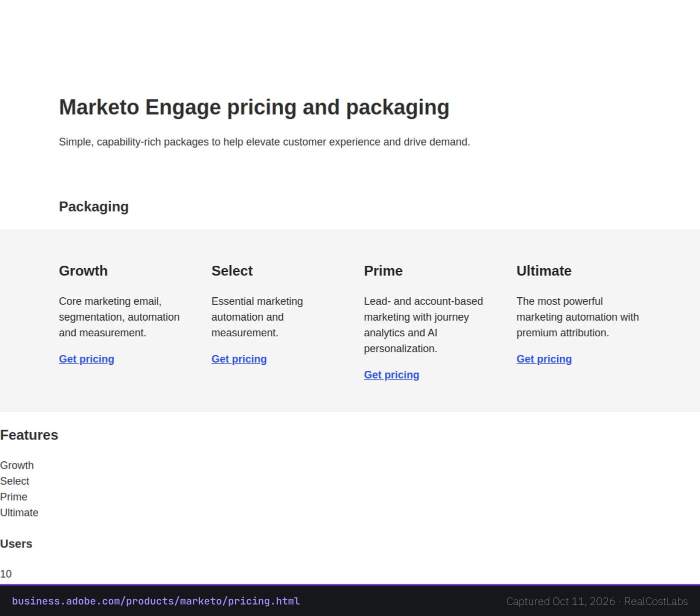Click the subtitle about capability-rich packages
This screenshot has height=616, width=700.
tap(264, 142)
